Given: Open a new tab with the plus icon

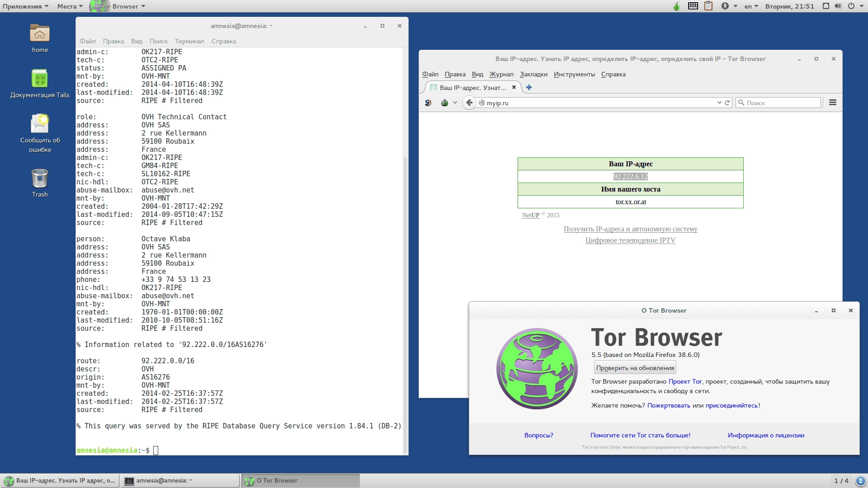Looking at the screenshot, I should [x=528, y=87].
